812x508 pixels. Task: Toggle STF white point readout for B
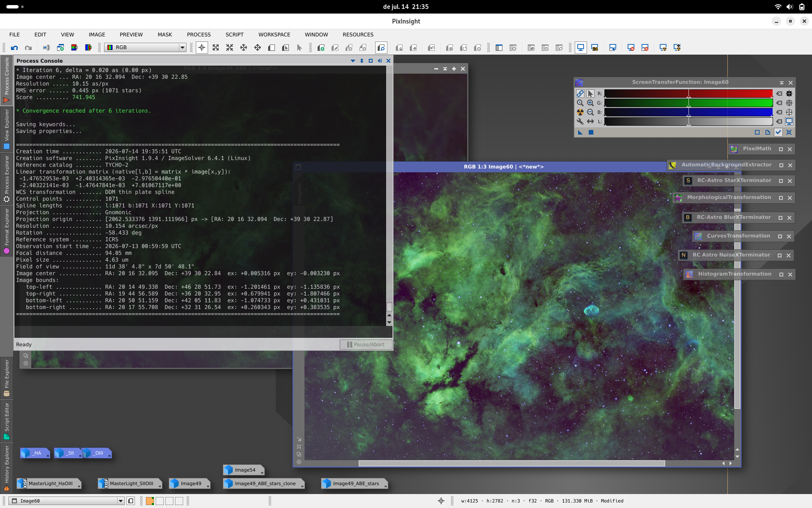pyautogui.click(x=789, y=112)
